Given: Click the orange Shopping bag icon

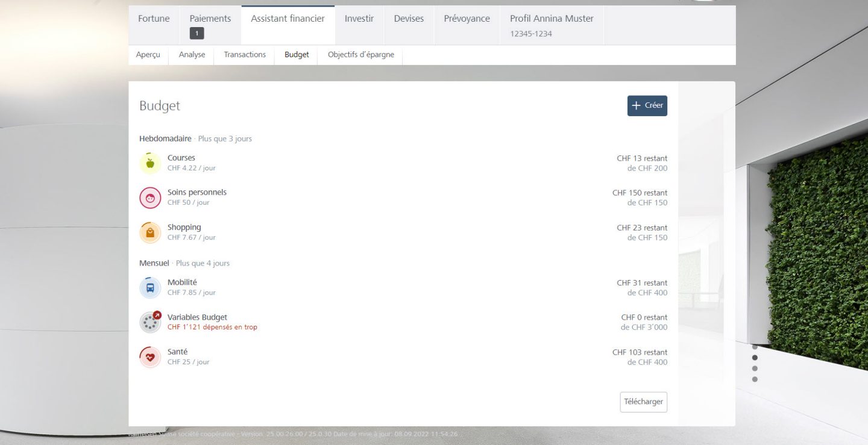Looking at the screenshot, I should pyautogui.click(x=150, y=232).
